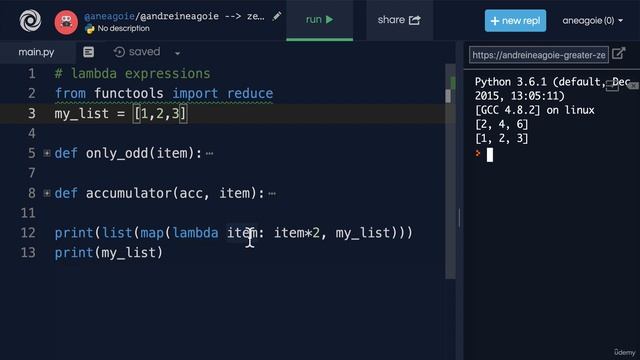Click the print(my_list) line
This screenshot has height=360, width=640.
(109, 253)
